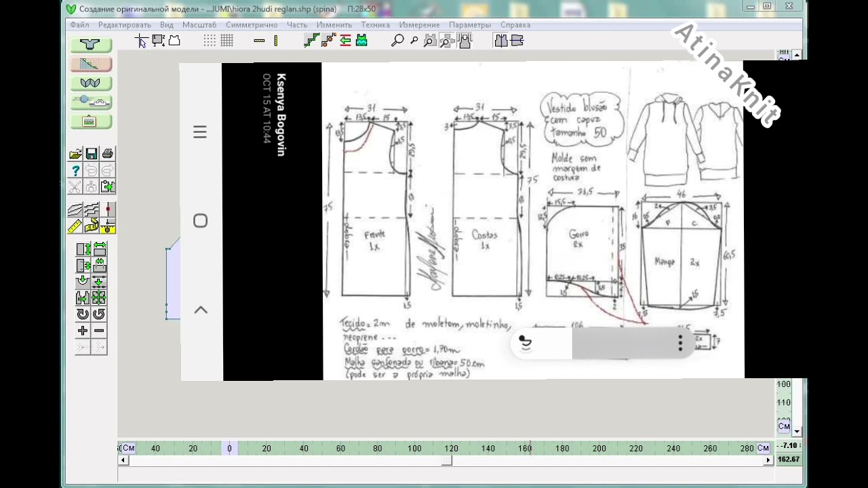Open the framed picture mode button

[90, 122]
